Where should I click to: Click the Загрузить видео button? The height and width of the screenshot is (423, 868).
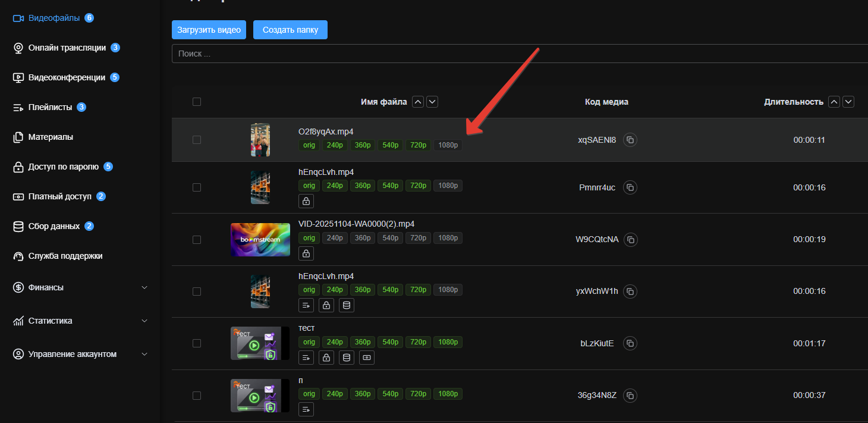pyautogui.click(x=209, y=30)
